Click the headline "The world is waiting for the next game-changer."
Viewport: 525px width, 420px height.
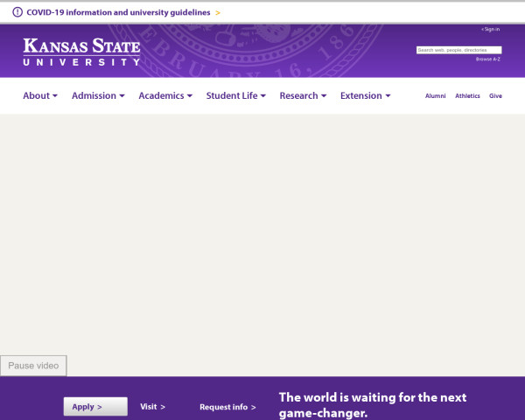tap(373, 405)
